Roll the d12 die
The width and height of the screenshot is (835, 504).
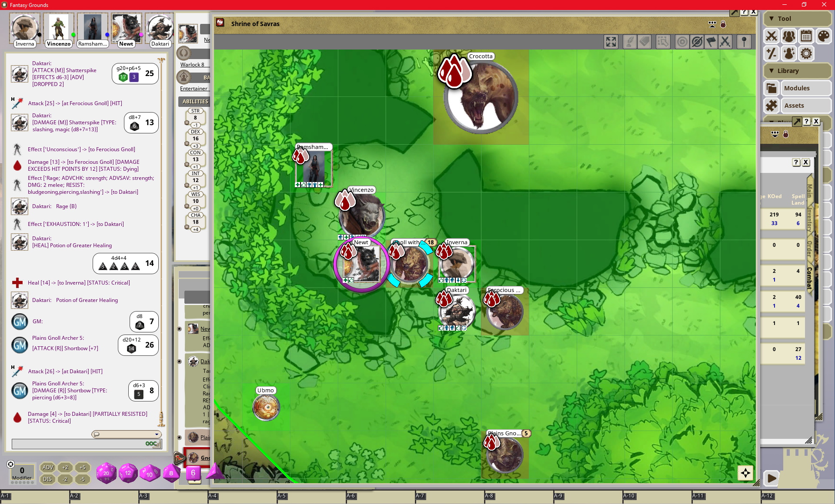(128, 473)
